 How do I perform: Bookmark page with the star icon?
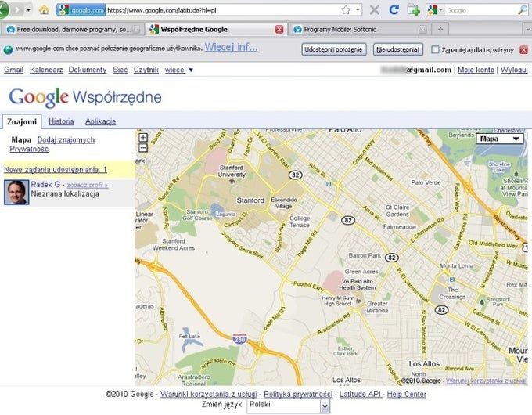[346, 10]
